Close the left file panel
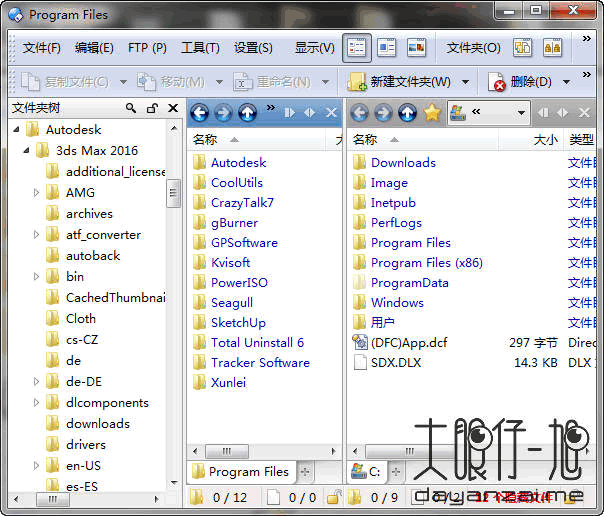Image resolution: width=604 pixels, height=516 pixels. [x=331, y=113]
